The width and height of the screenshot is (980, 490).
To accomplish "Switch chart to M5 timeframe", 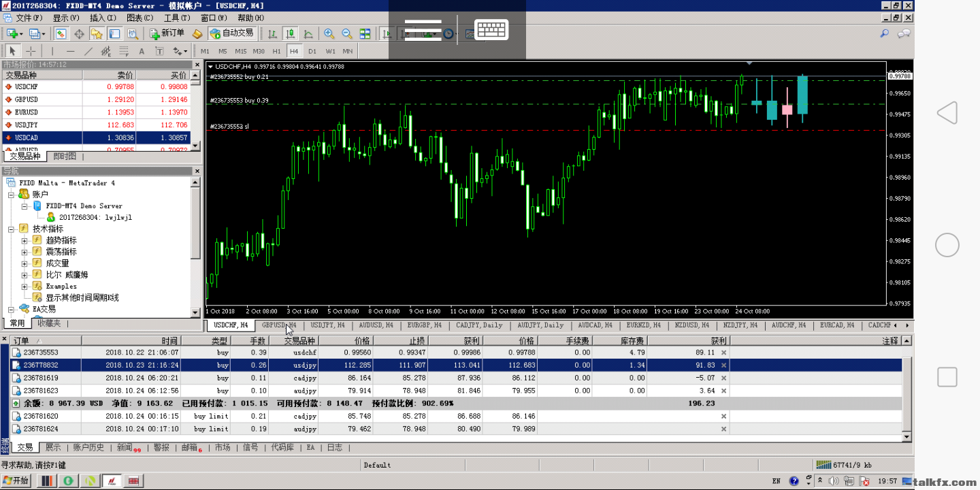I will pyautogui.click(x=223, y=51).
